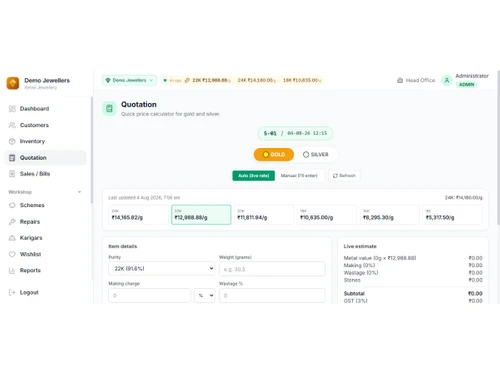This screenshot has width=500, height=375.
Task: Collapse the Workshop sidebar section
Action: click(79, 192)
